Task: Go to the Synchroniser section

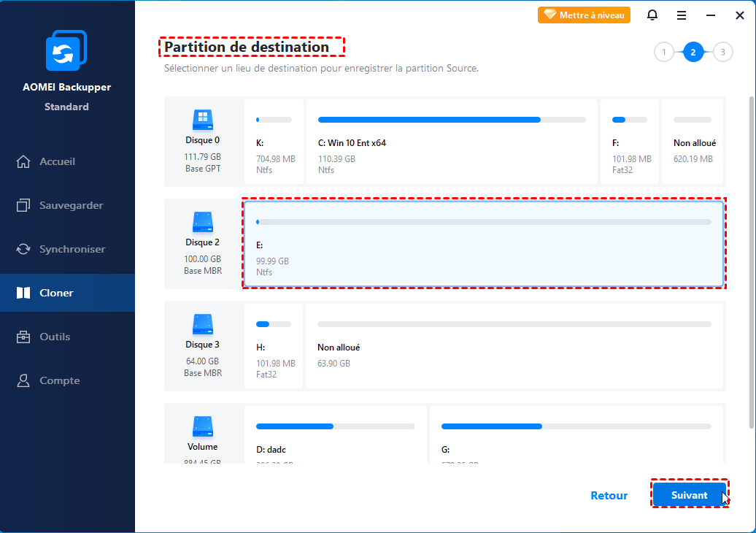Action: tap(67, 250)
